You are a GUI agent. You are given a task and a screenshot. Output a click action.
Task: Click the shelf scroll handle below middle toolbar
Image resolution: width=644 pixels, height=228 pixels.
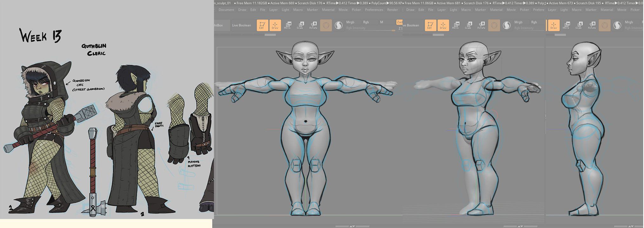tap(438, 35)
